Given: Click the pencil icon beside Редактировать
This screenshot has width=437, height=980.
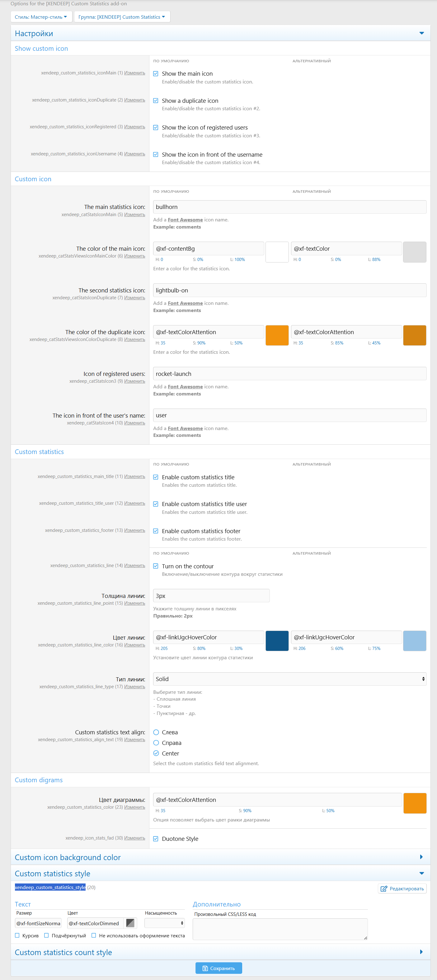Looking at the screenshot, I should coord(384,888).
